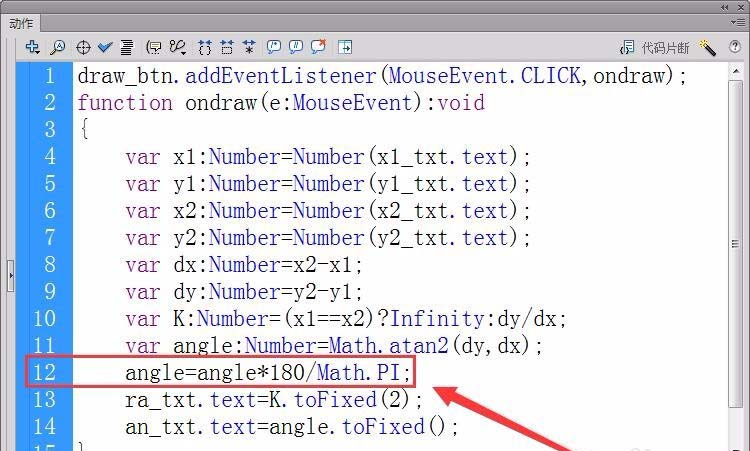Click the opening brace on line 3
Screen dimensions: 750x451
(x=84, y=130)
